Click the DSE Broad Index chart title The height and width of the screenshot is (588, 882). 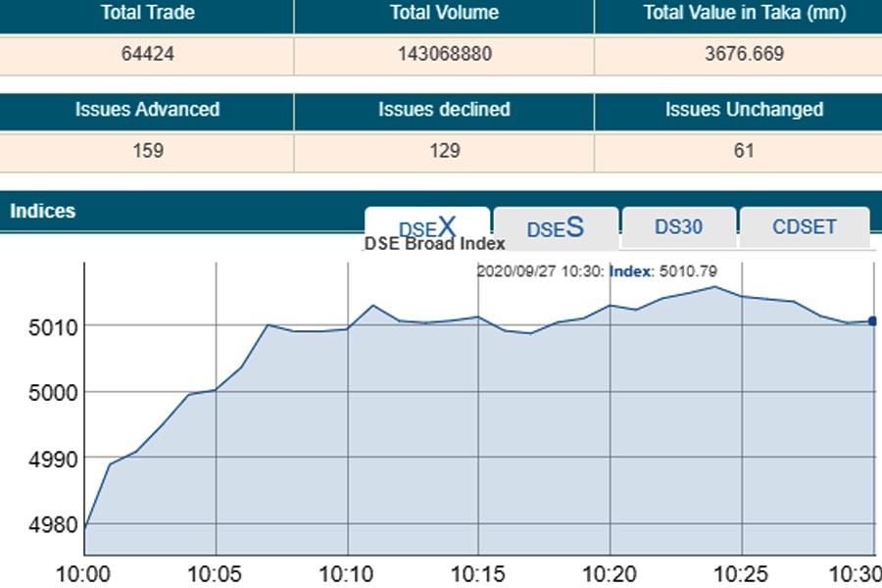point(434,244)
